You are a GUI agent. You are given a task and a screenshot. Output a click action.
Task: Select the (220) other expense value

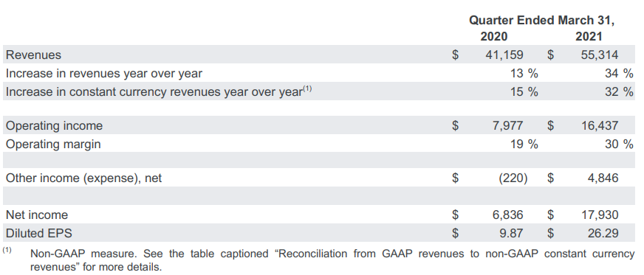(513, 178)
